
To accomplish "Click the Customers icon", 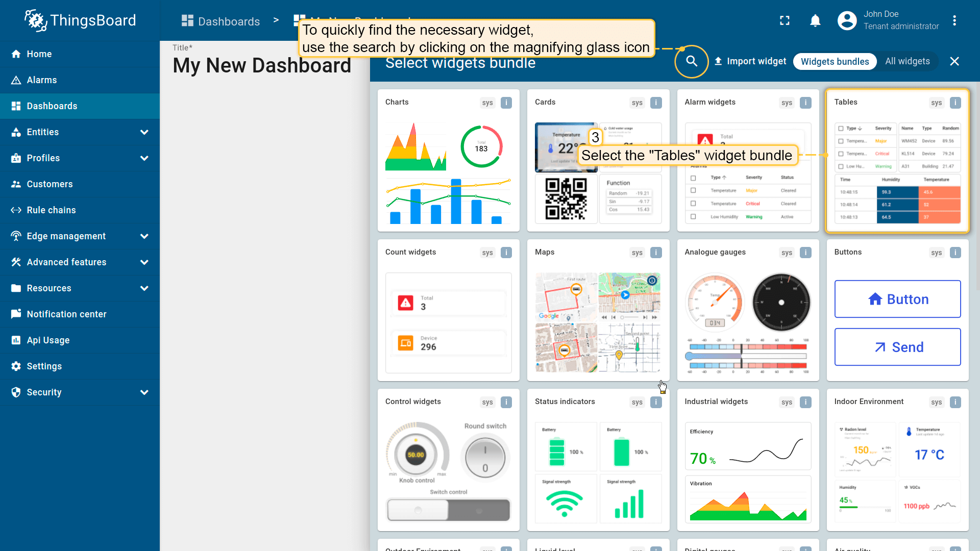I will pos(16,184).
